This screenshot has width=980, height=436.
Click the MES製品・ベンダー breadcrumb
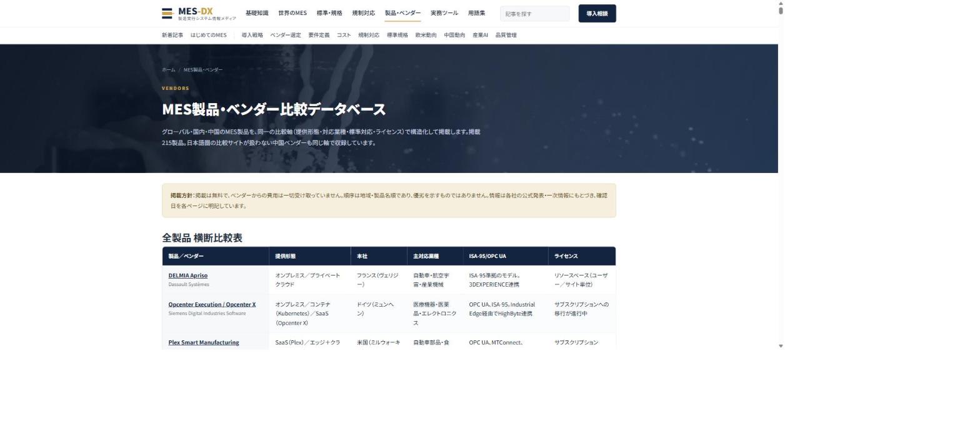203,70
